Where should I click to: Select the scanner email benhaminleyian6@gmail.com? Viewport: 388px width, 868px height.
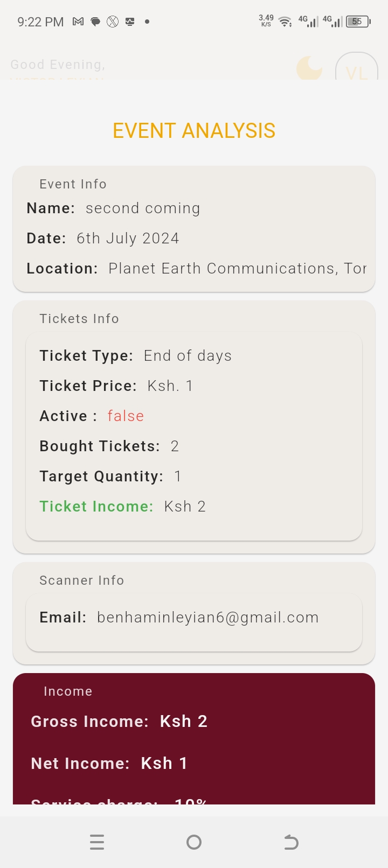[x=207, y=618]
